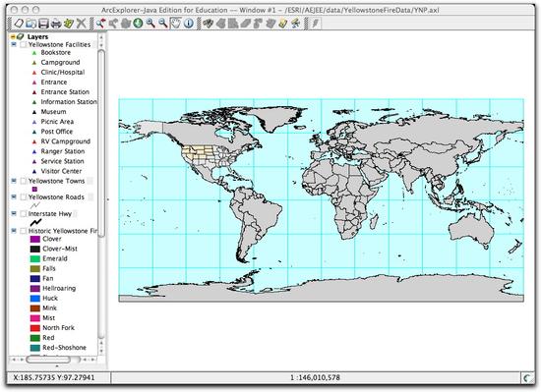Click the Print map icon
The height and width of the screenshot is (392, 541).
[56, 24]
